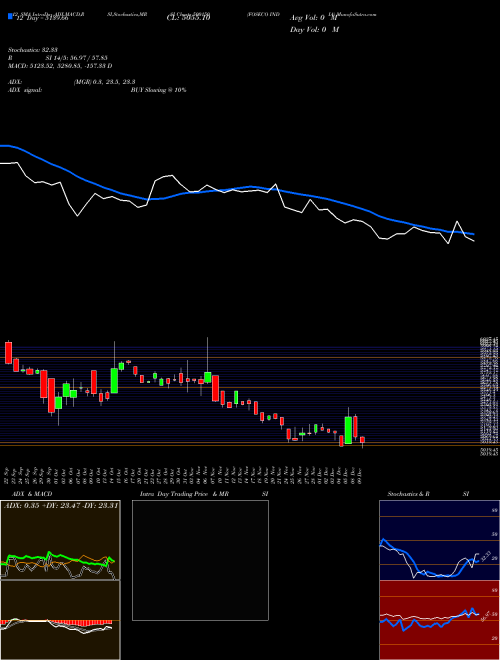
Task: Click the red RSI panel chart
Action: 438,620
